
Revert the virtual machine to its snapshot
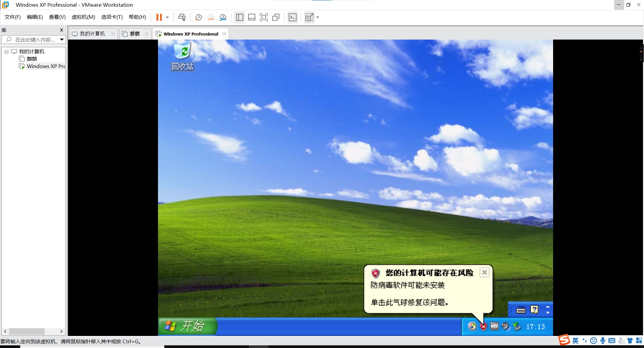[211, 17]
